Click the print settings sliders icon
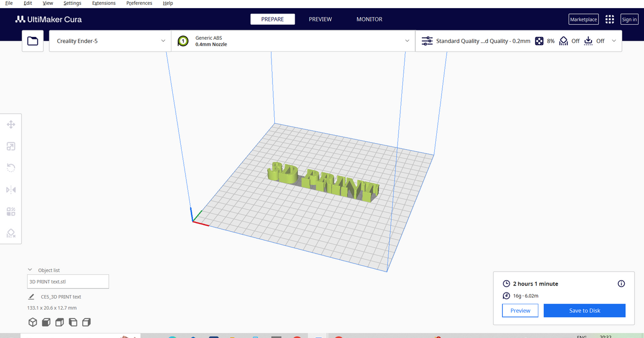Viewport: 644px width, 338px height. (427, 41)
